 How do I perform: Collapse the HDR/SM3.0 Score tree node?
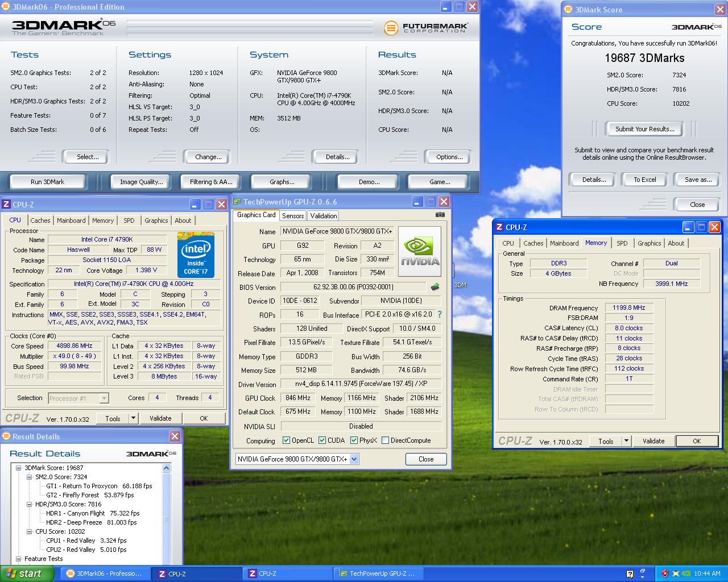click(x=30, y=504)
